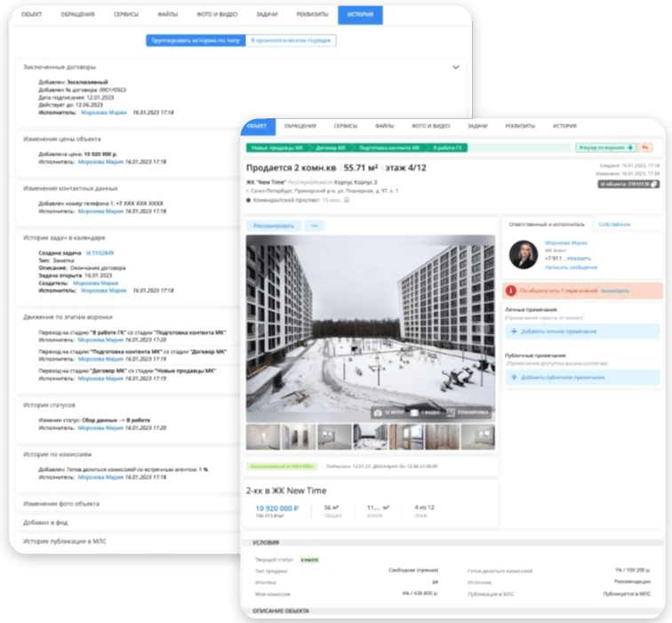Collapse the Заключенные договоры section chevron
The height and width of the screenshot is (623, 672).
(456, 68)
